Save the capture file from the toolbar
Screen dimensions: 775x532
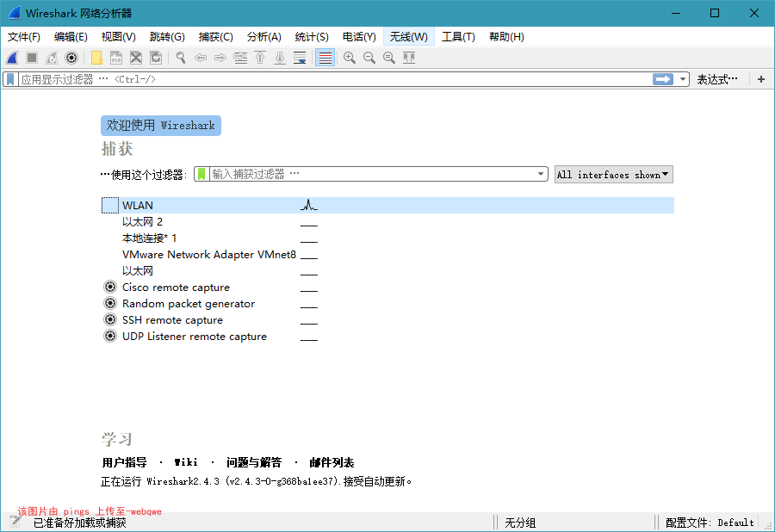(x=116, y=58)
